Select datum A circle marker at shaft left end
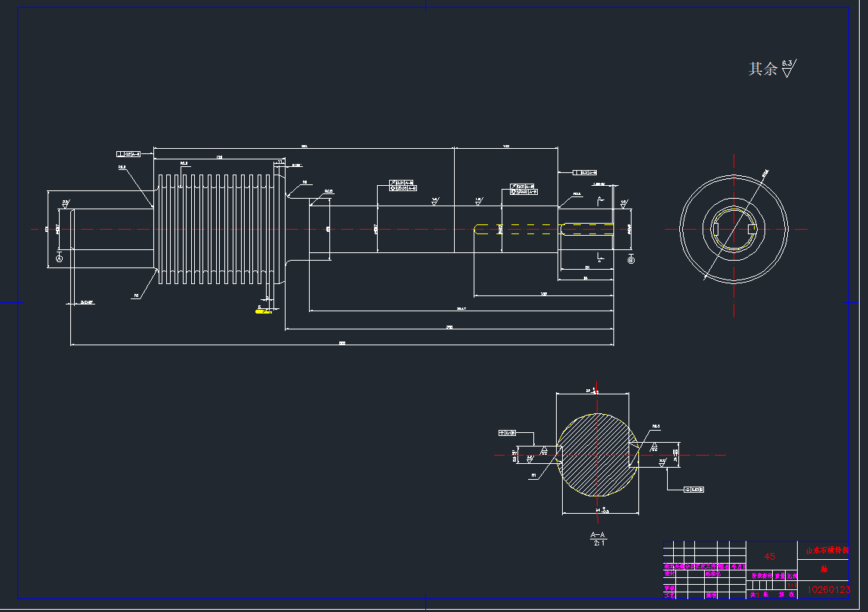The width and height of the screenshot is (868, 612). point(60,258)
